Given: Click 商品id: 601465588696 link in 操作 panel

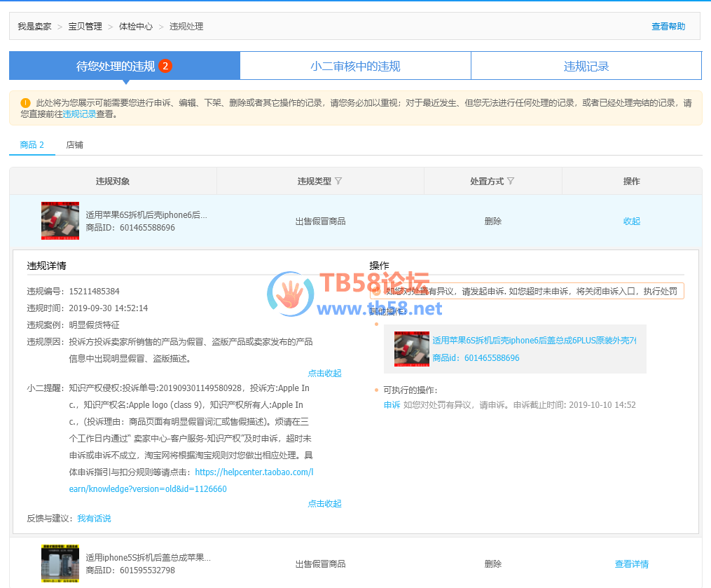Looking at the screenshot, I should pos(476,358).
